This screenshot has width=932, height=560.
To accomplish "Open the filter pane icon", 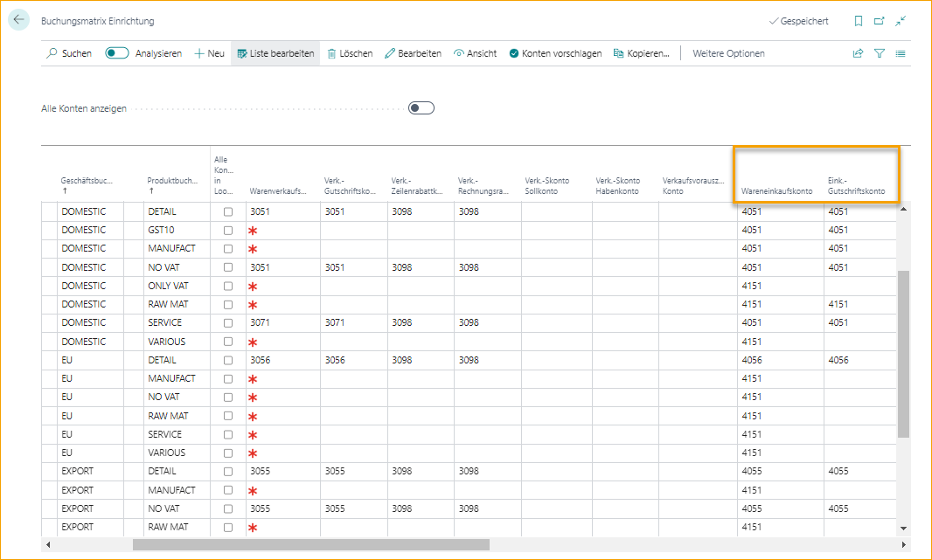I will pyautogui.click(x=880, y=53).
